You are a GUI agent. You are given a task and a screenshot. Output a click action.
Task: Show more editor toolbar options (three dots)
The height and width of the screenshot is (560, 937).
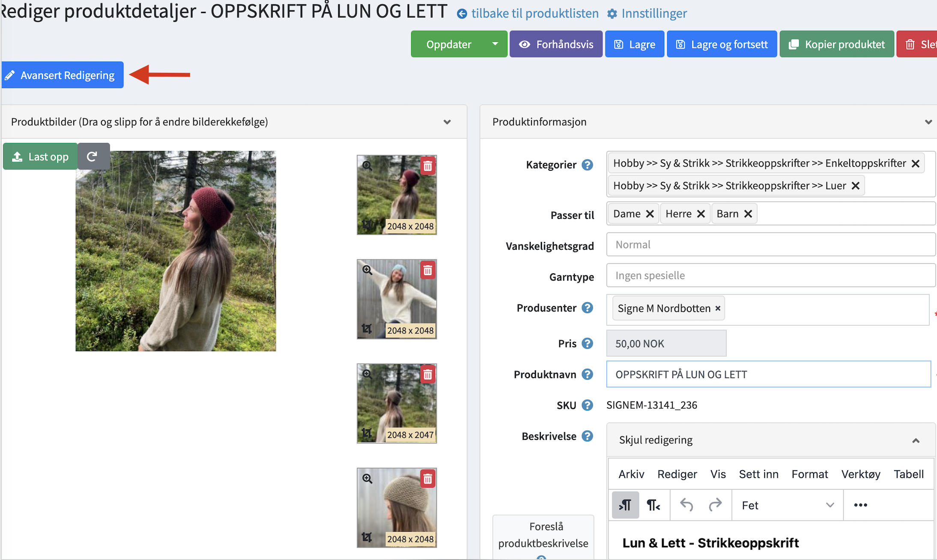tap(860, 505)
